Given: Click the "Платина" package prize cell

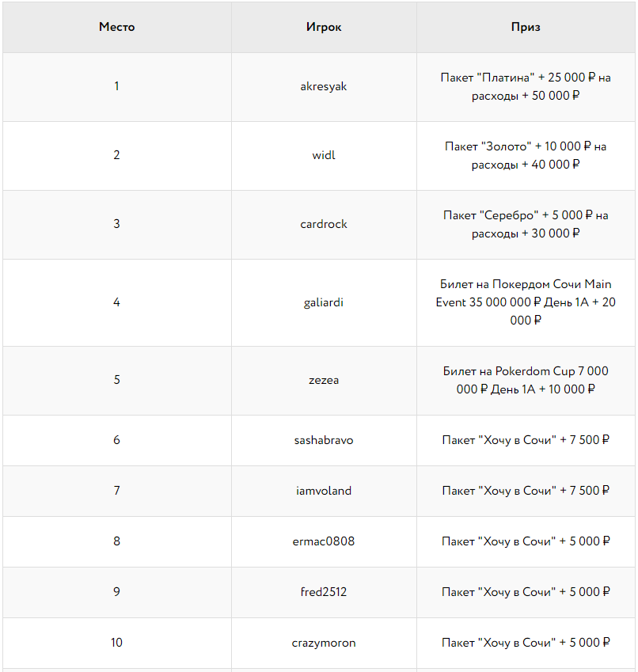Looking at the screenshot, I should tap(526, 87).
